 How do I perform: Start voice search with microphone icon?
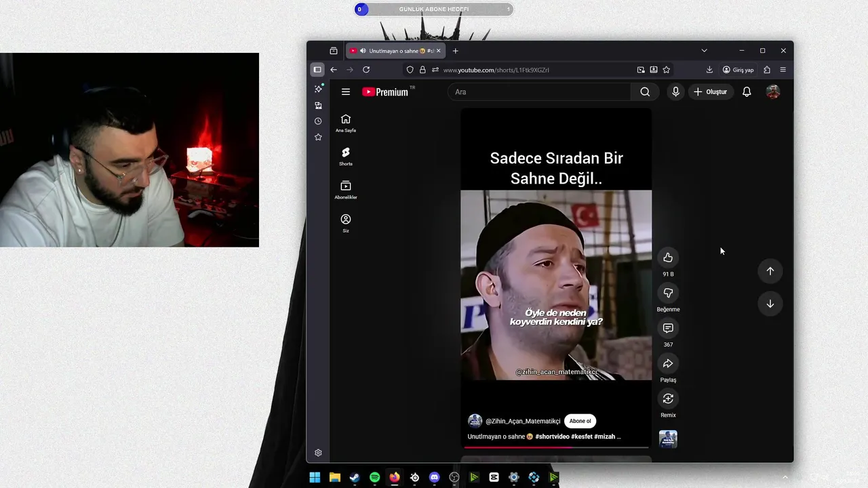click(675, 92)
